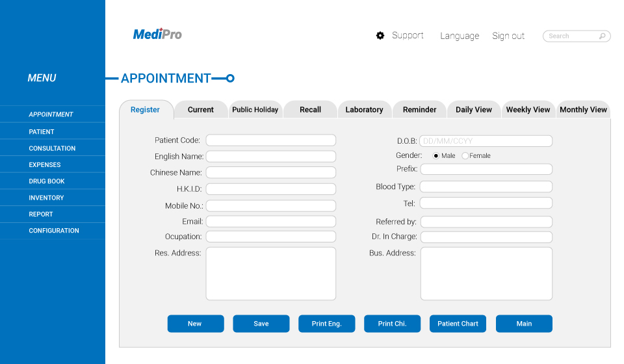Open the Language link
This screenshot has height=364, width=624.
tap(460, 36)
